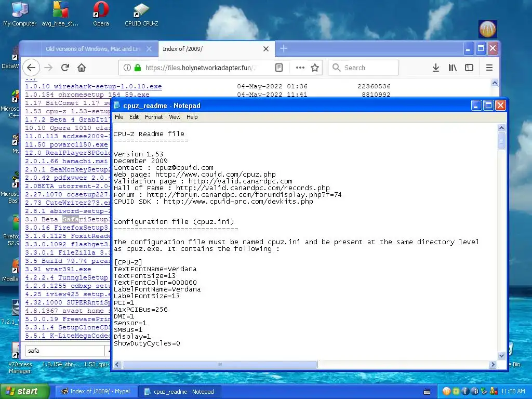Go back with the browser back arrow
532x399 pixels.
(x=31, y=68)
